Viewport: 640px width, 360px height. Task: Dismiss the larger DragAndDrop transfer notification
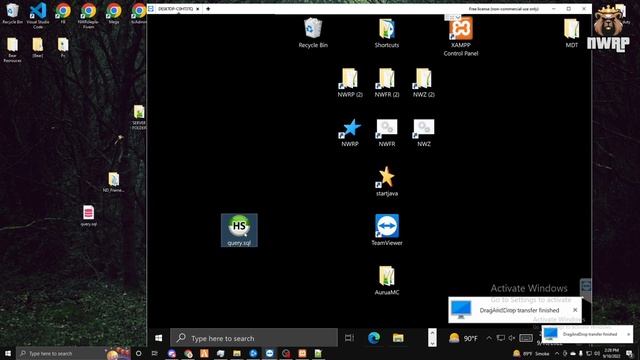tap(575, 310)
